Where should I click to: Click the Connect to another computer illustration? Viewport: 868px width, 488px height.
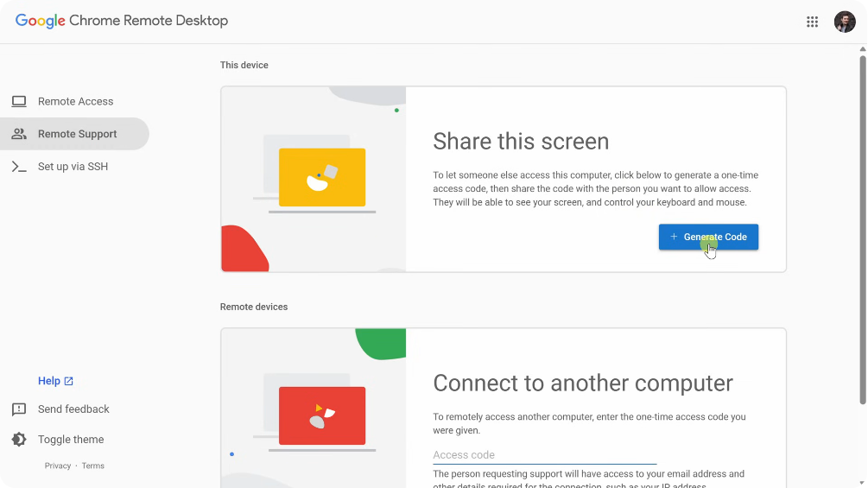point(314,409)
